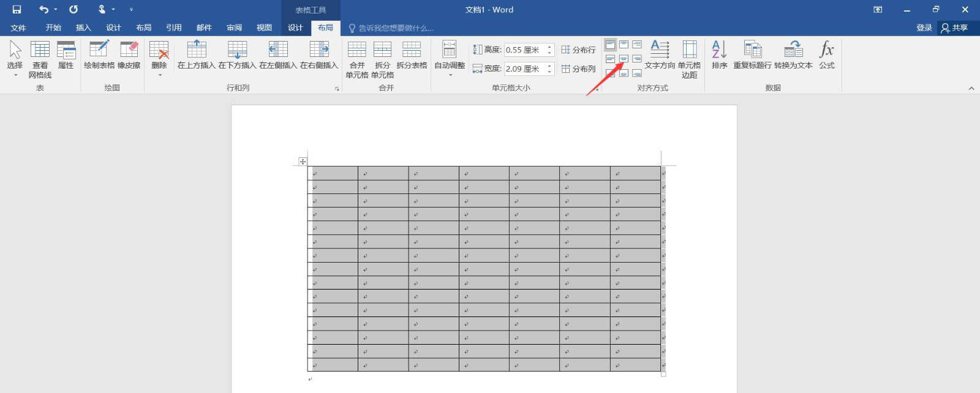Select Align Center Left cell alignment
This screenshot has width=980, height=393.
[x=610, y=59]
